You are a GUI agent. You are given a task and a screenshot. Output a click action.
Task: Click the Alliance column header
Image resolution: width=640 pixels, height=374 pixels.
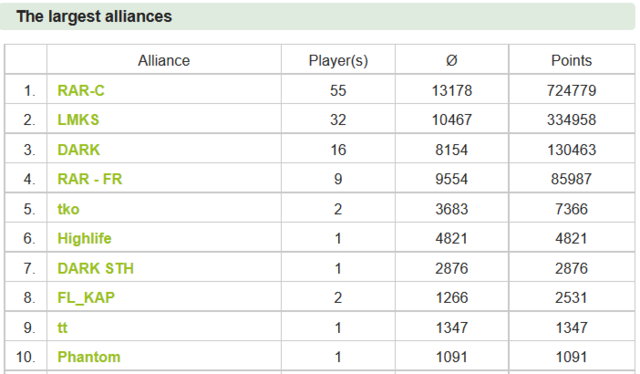click(164, 60)
